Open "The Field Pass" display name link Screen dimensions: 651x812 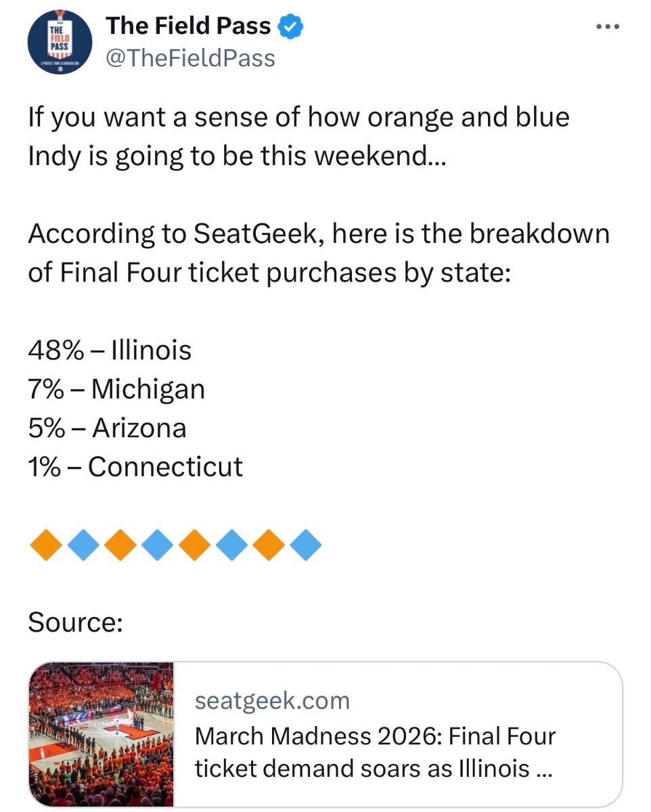coord(187,27)
